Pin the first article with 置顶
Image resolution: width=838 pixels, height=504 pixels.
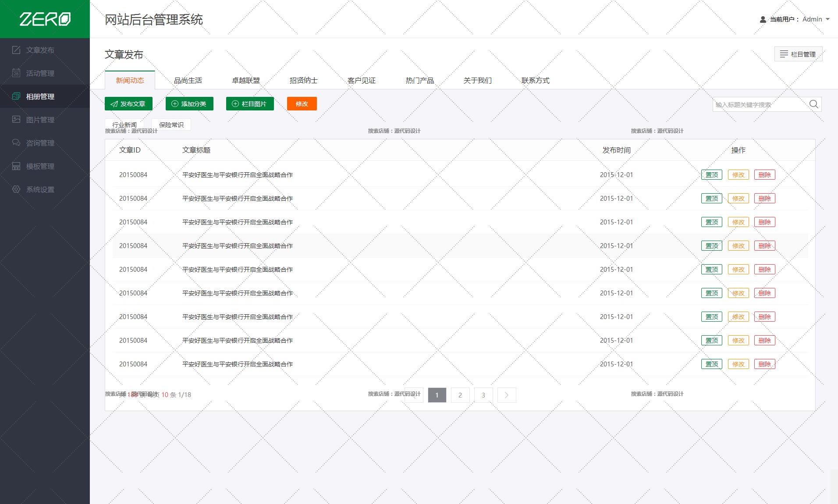(711, 175)
